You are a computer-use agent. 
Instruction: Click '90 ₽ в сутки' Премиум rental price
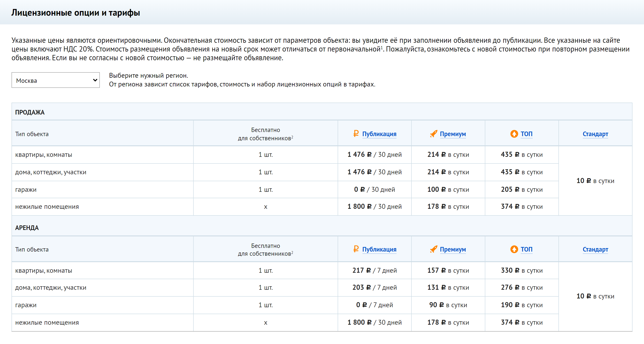click(x=448, y=305)
